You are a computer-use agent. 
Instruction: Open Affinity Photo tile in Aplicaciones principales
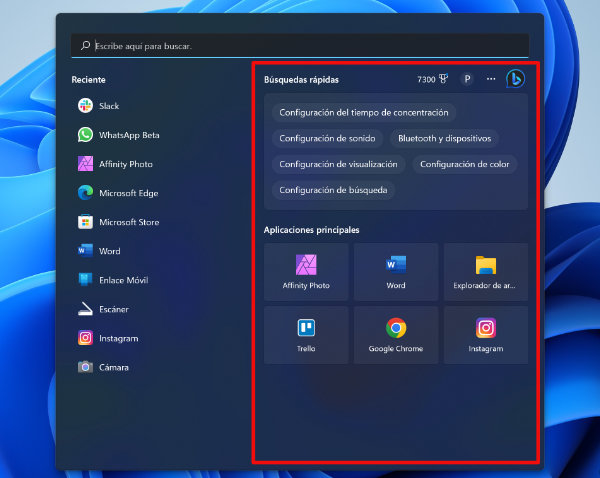(x=306, y=272)
